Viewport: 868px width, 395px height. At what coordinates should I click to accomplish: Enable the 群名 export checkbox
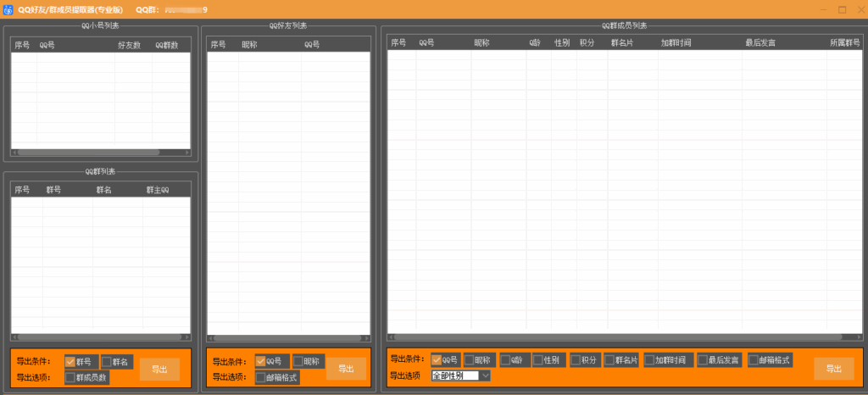click(106, 362)
